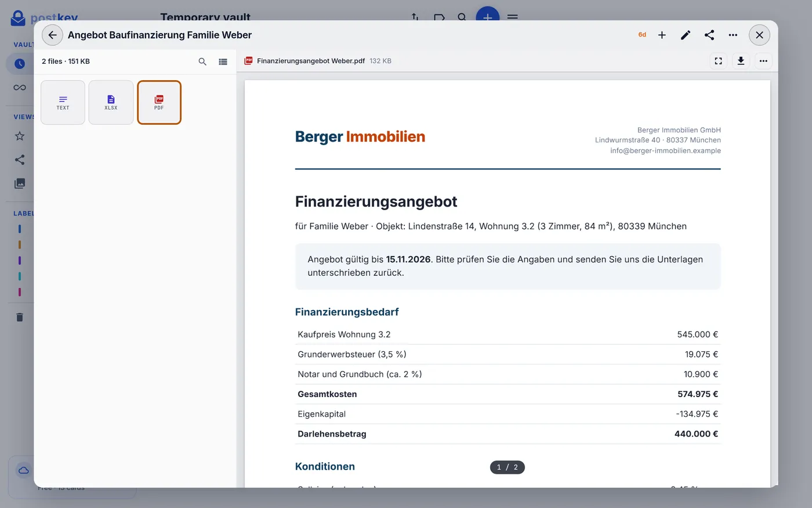The height and width of the screenshot is (508, 812).
Task: Select the magenta label
Action: point(20,292)
